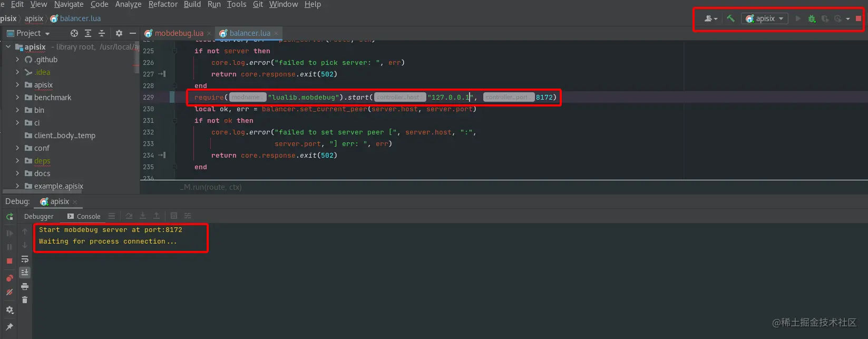Open the Git menu
This screenshot has height=339, width=868.
258,4
